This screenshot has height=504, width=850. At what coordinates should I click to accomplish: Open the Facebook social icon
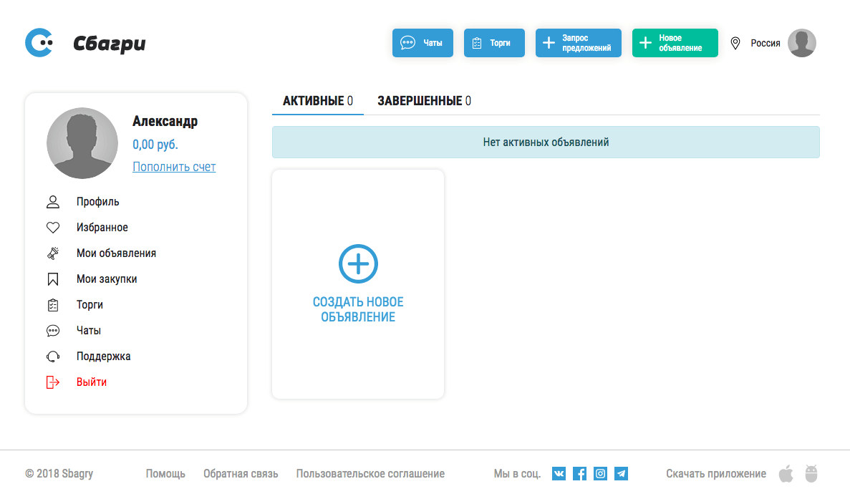(579, 474)
